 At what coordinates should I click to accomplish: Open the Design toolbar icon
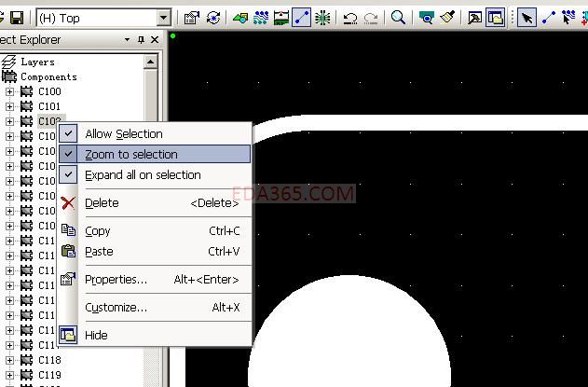[261, 18]
